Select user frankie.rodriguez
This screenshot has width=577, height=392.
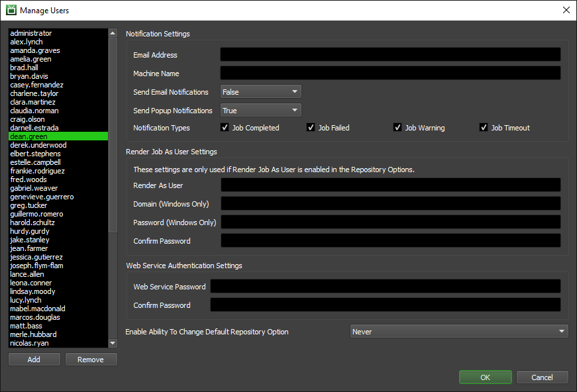tap(58, 171)
